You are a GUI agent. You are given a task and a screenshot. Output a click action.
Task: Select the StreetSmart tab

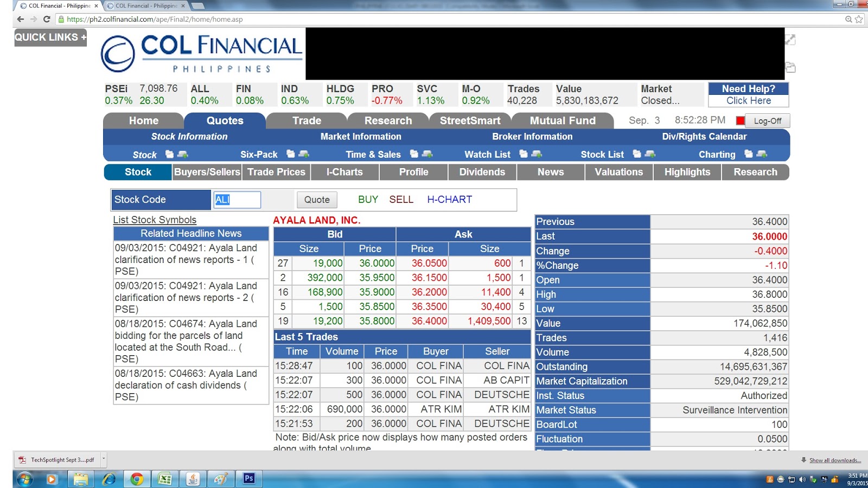[470, 120]
